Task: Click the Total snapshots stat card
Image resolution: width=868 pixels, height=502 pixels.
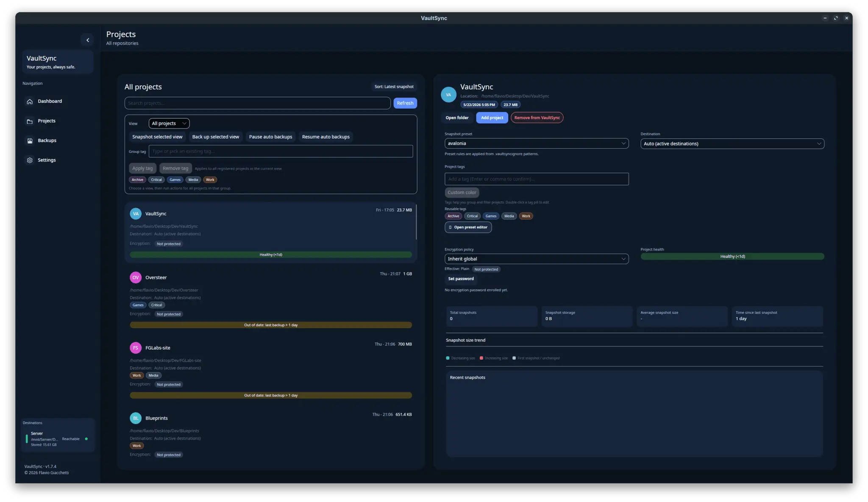Action: 492,316
